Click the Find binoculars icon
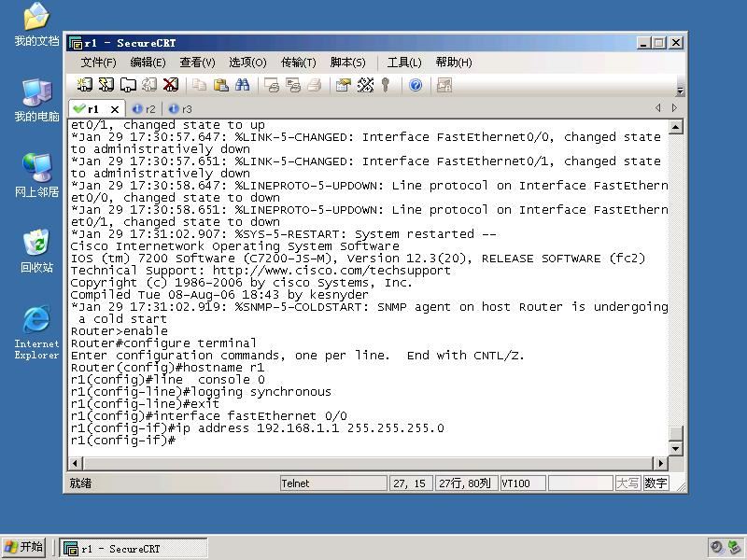This screenshot has width=747, height=560. pos(242,85)
